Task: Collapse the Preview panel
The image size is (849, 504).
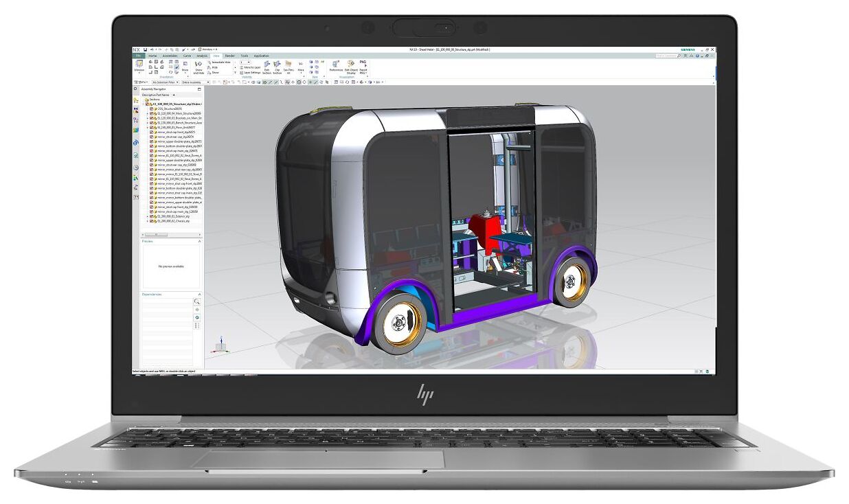Action: point(200,241)
